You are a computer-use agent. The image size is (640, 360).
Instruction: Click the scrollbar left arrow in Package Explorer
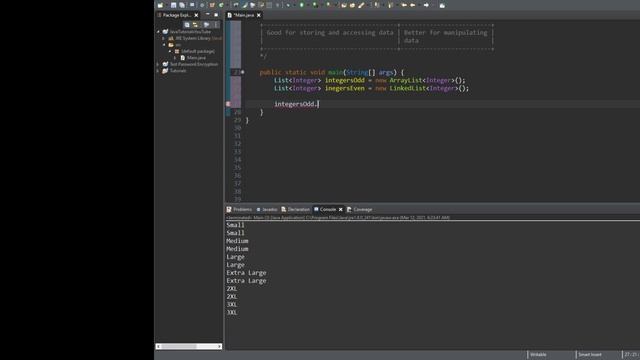coord(159,347)
